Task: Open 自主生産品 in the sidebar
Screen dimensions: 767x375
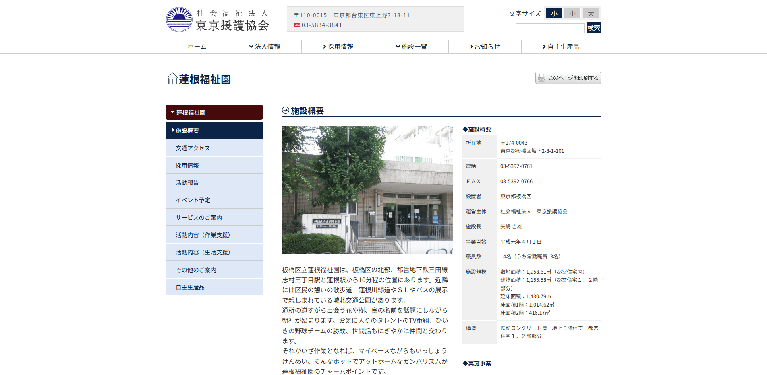Action: (x=214, y=287)
